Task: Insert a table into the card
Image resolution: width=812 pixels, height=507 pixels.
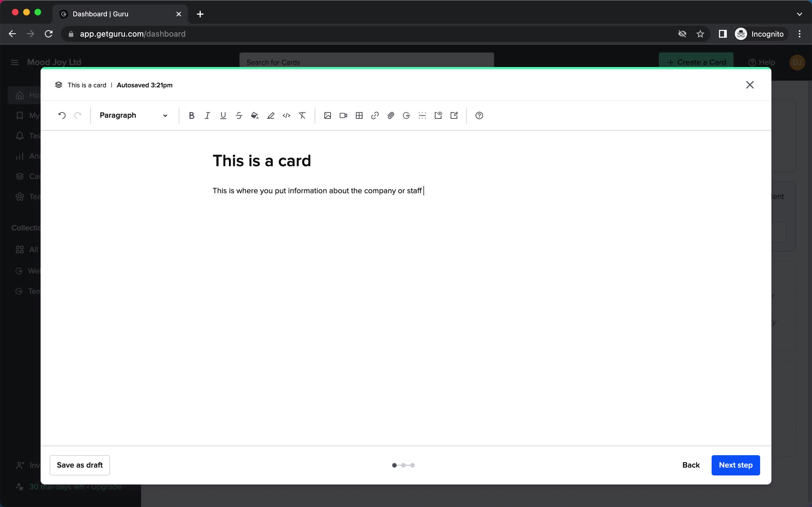Action: click(359, 115)
